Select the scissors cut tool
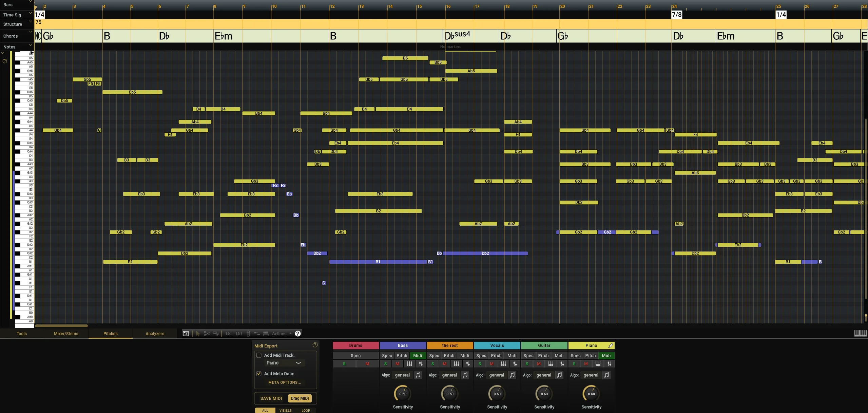868x413 pixels. 207,334
